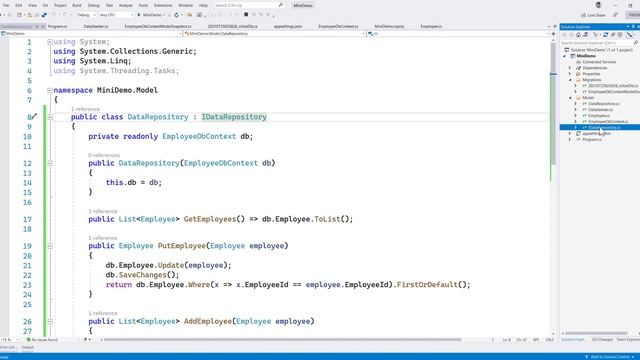Click the Collapse All icon in Solution Explorer toolbar
The image size is (640, 360).
(x=613, y=35)
